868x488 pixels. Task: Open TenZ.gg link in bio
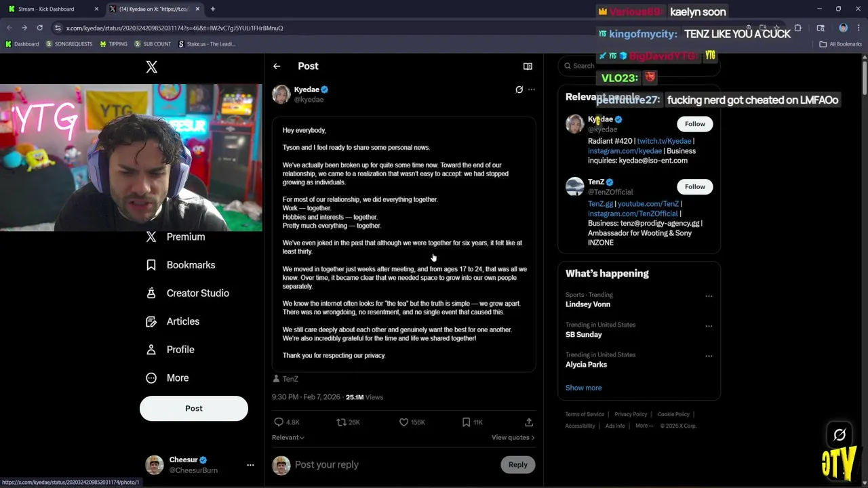pos(600,204)
